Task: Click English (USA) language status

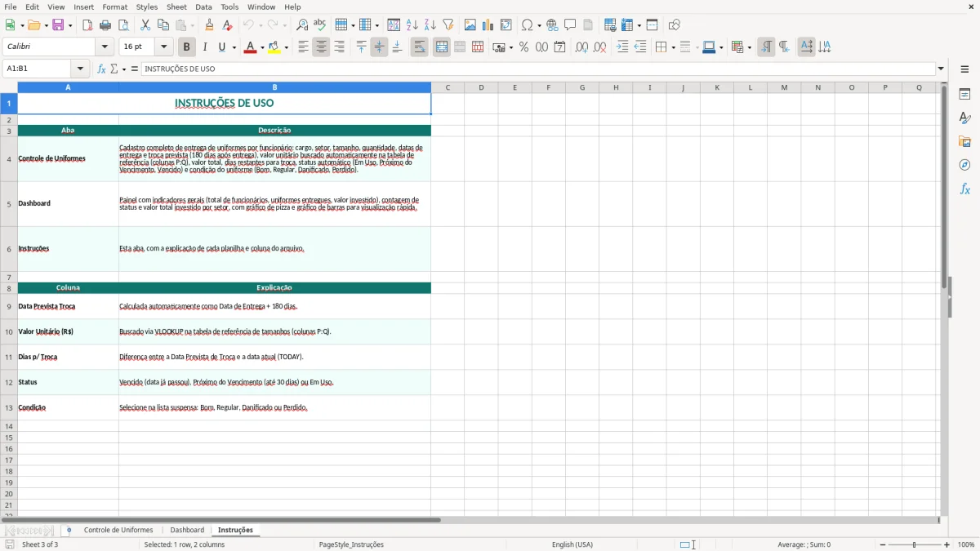Action: tap(572, 544)
